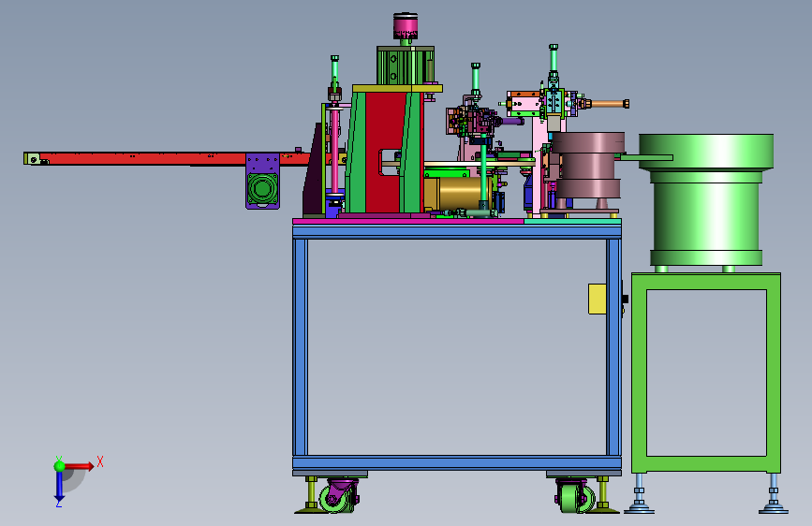
Task: Select the magenta cap atop the press
Action: [x=405, y=26]
